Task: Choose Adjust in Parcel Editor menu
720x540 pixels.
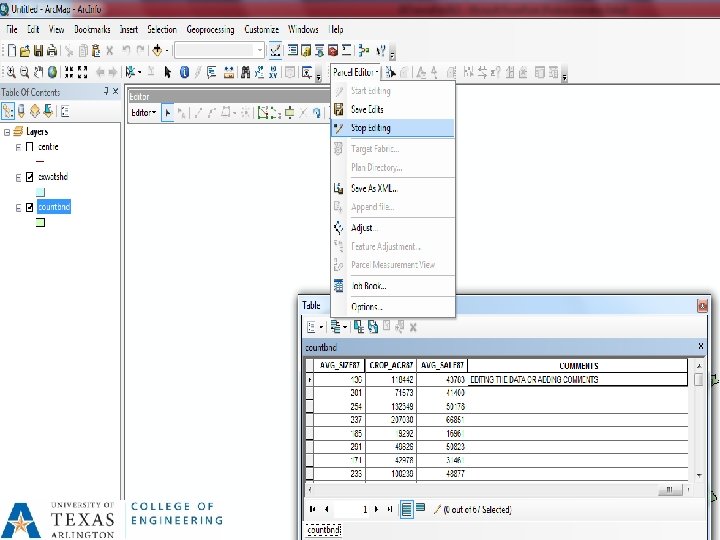Action: point(393,228)
